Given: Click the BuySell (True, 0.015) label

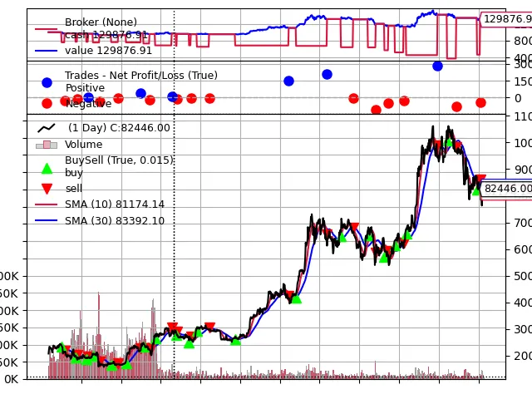Looking at the screenshot, I should tap(119, 160).
